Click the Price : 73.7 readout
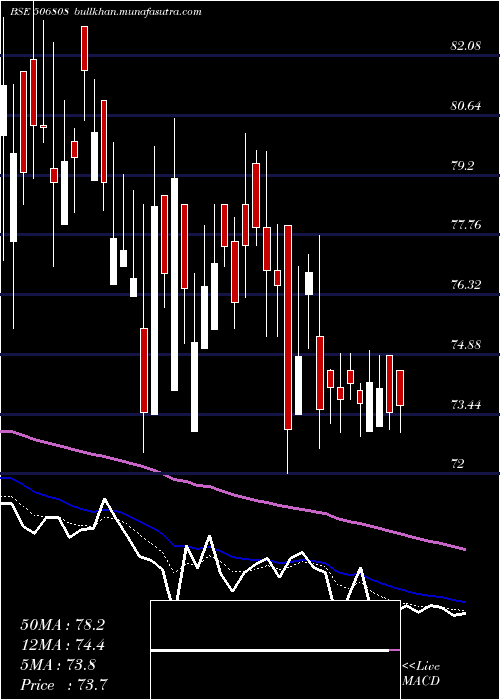 (64, 685)
